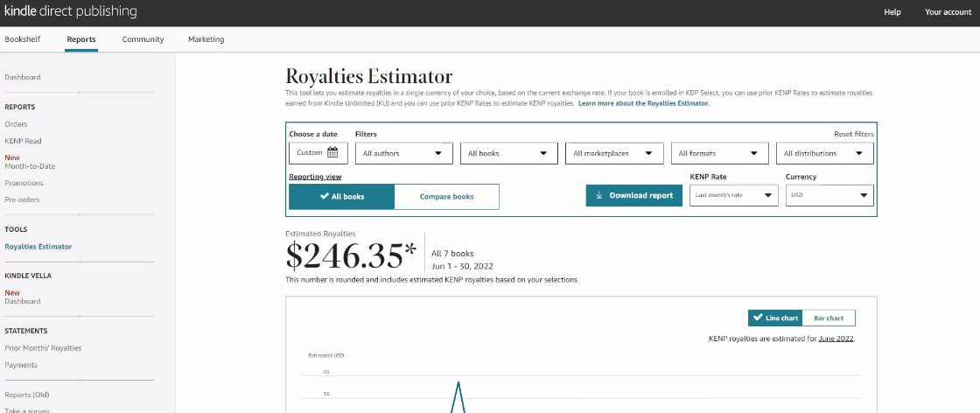The width and height of the screenshot is (980, 413).
Task: Open the Custom date selector
Action: [318, 153]
